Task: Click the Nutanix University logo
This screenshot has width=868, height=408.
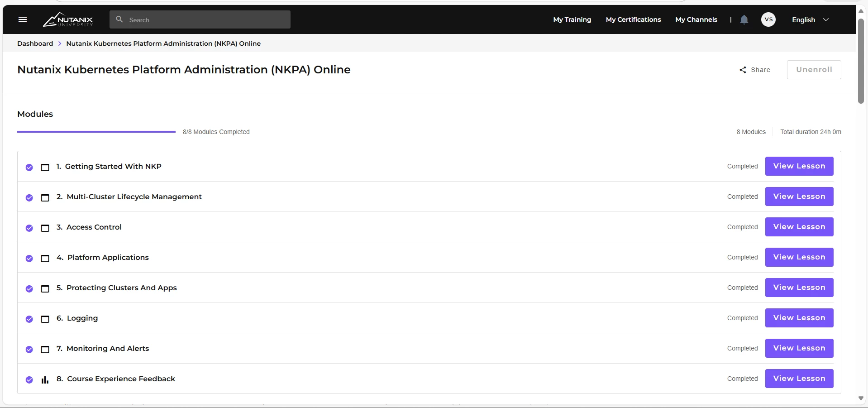Action: (68, 19)
